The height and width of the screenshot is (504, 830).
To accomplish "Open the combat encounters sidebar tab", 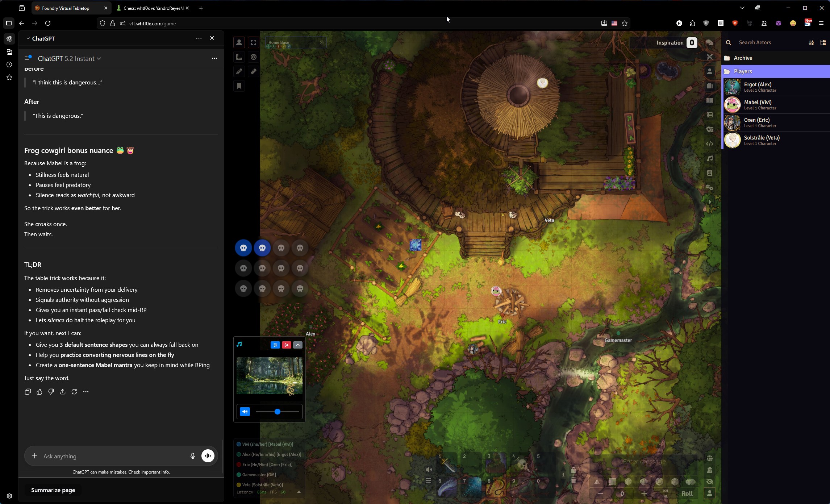I will (x=710, y=57).
